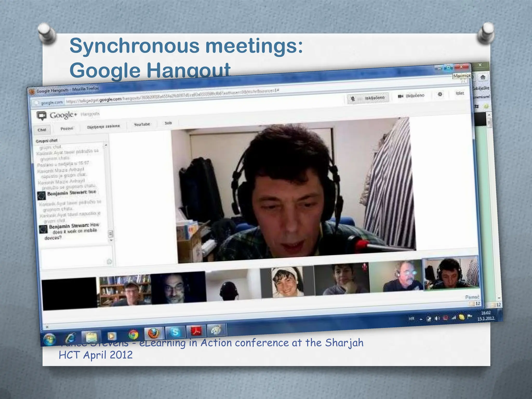Select the Chat tab
Screen dimensions: 532x399
42,130
